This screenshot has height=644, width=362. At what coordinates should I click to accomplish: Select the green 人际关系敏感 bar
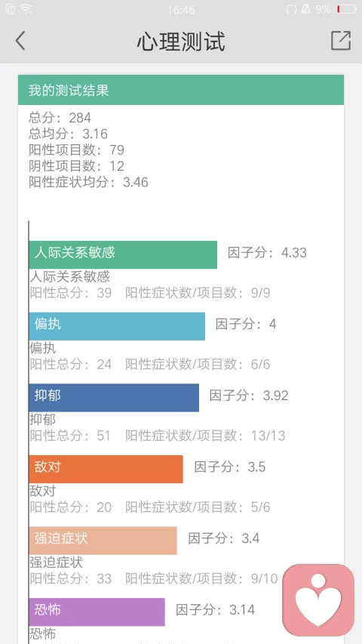(123, 254)
